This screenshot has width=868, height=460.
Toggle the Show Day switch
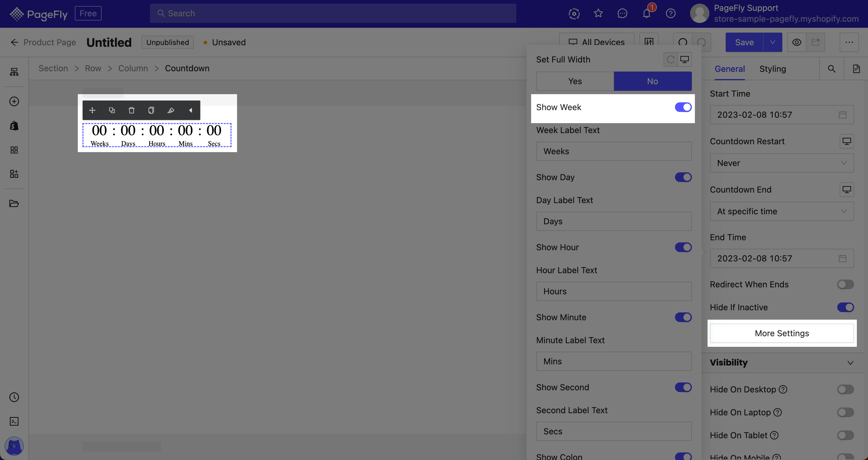pyautogui.click(x=683, y=177)
